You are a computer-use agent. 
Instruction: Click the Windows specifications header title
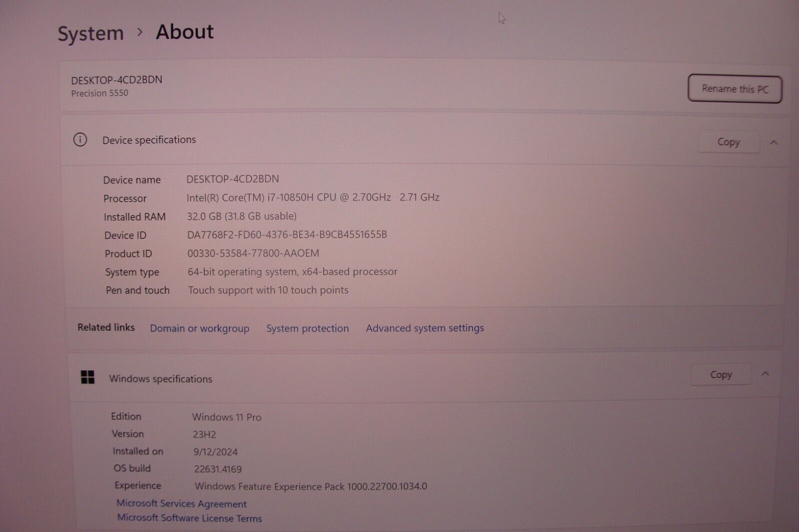(x=160, y=379)
